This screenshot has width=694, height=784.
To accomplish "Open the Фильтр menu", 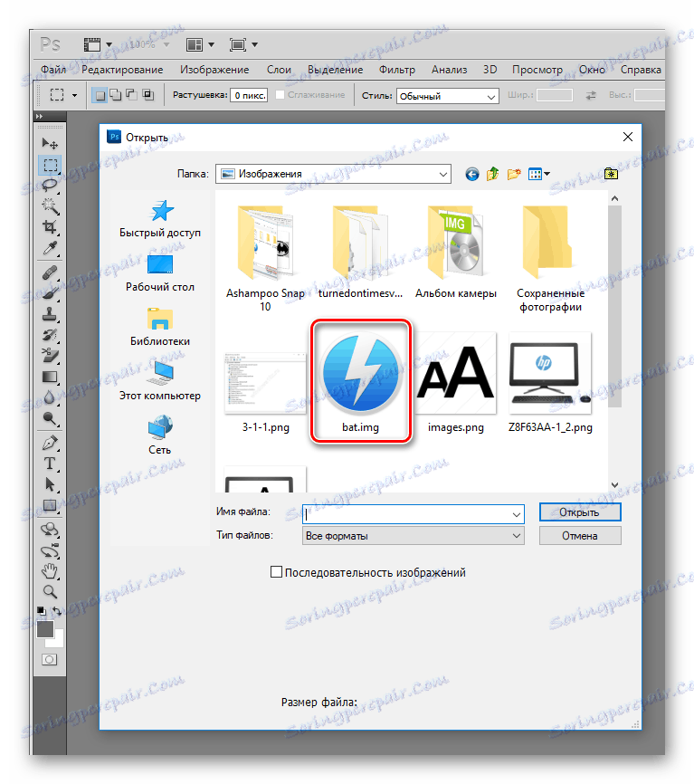I will (396, 70).
